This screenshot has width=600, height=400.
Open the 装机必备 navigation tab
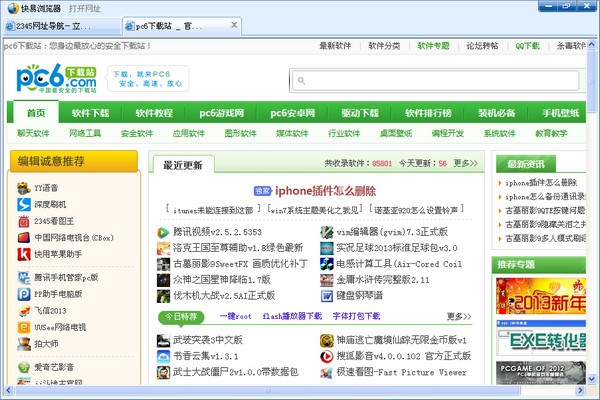coord(496,113)
